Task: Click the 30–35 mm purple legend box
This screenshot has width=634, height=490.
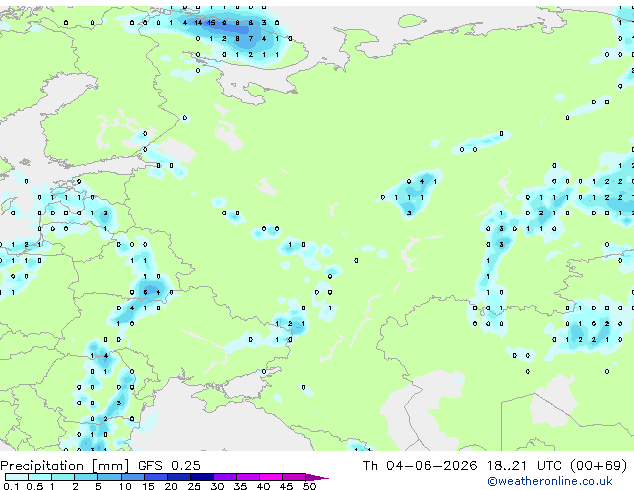Action: click(224, 477)
